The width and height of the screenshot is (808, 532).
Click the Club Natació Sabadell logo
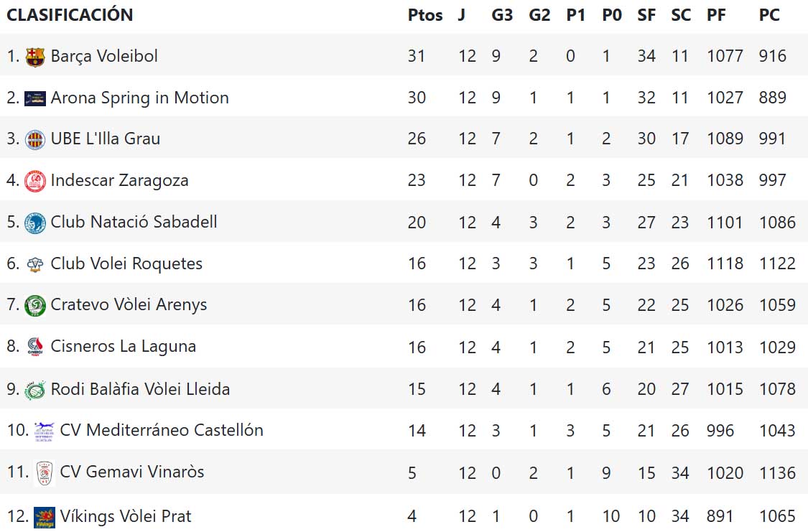tap(34, 223)
